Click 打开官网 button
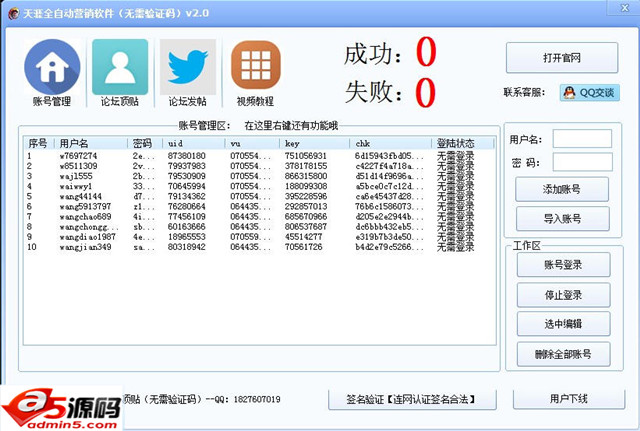The width and height of the screenshot is (640, 431). [x=561, y=59]
